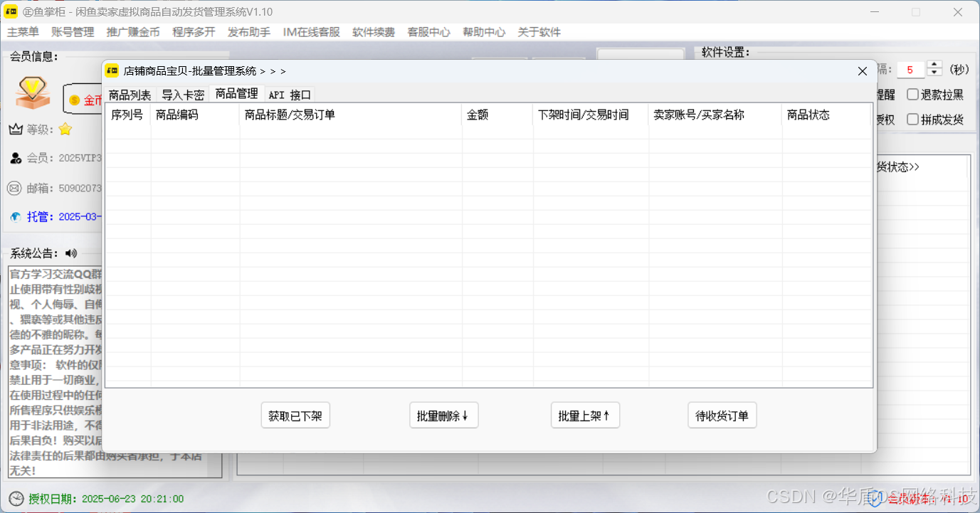Image resolution: width=980 pixels, height=513 pixels.
Task: Sort by 卖家账号/买家名称 column header
Action: tap(715, 115)
